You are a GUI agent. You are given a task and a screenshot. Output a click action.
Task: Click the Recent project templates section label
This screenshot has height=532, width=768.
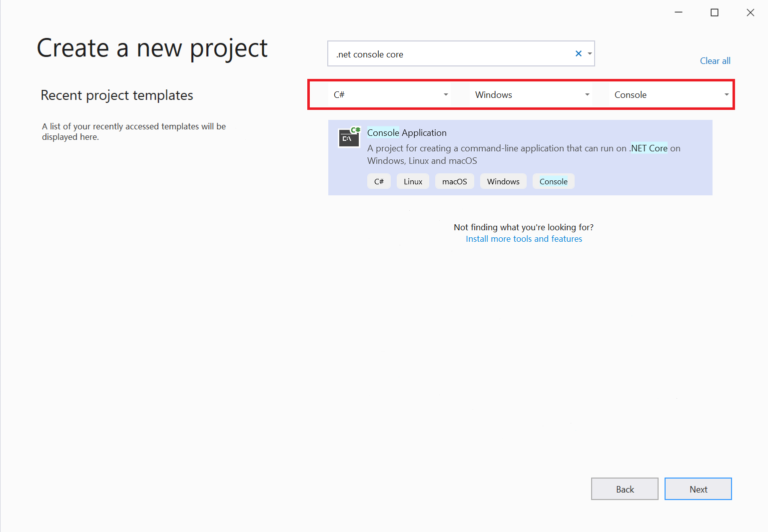[117, 95]
